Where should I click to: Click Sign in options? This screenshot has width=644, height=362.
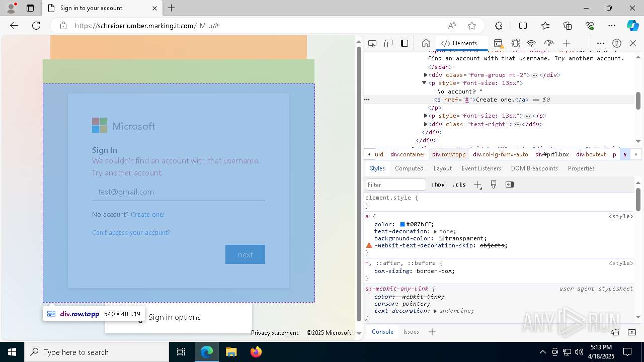(174, 317)
